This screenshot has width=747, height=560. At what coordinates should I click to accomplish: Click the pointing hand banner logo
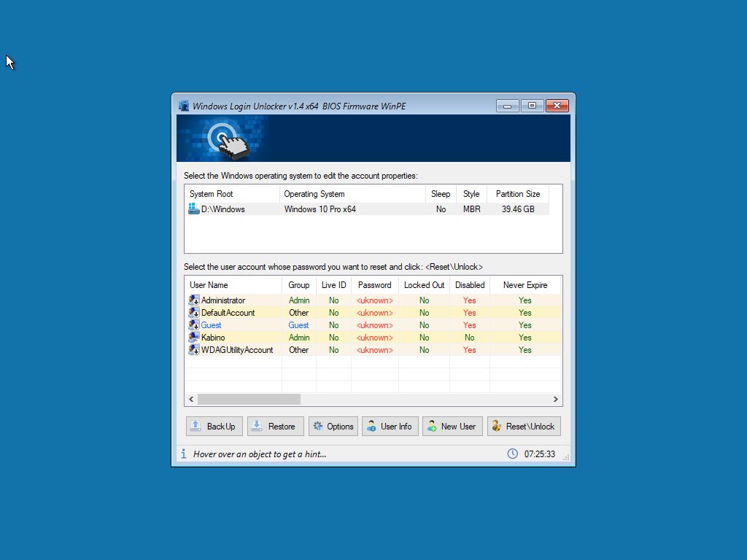point(228,140)
